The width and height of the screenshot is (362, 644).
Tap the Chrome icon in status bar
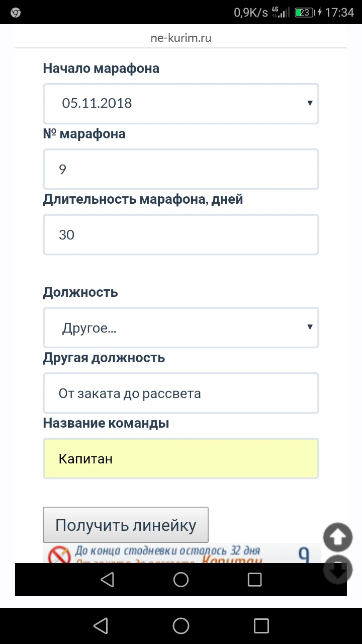[16, 13]
